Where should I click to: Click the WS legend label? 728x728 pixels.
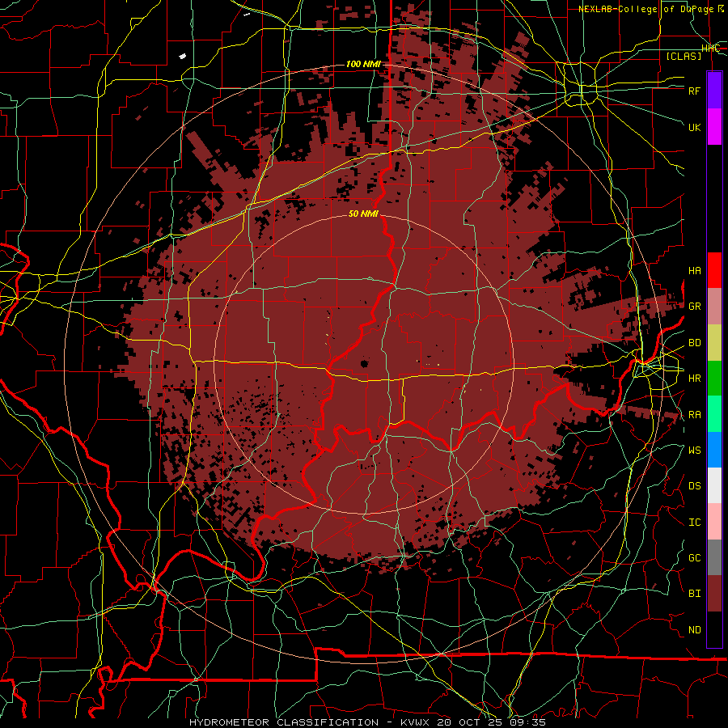click(x=695, y=451)
